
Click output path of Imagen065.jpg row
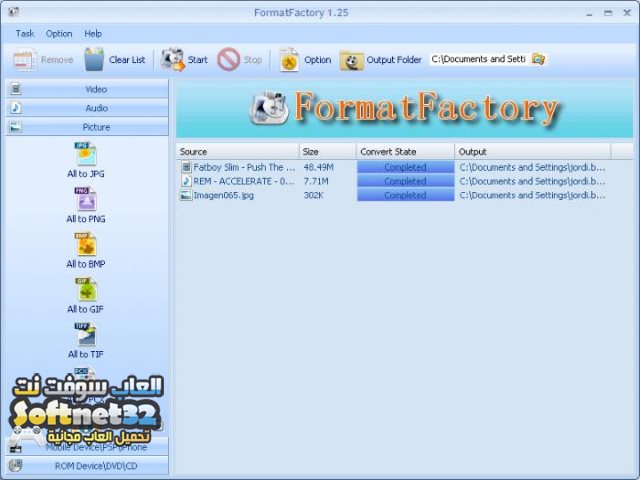(532, 195)
